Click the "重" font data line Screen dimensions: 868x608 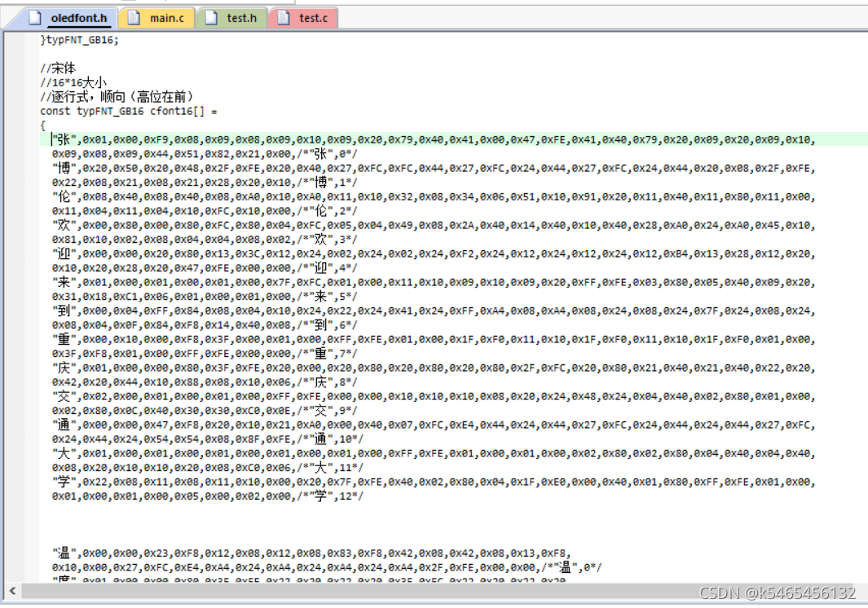tap(434, 339)
